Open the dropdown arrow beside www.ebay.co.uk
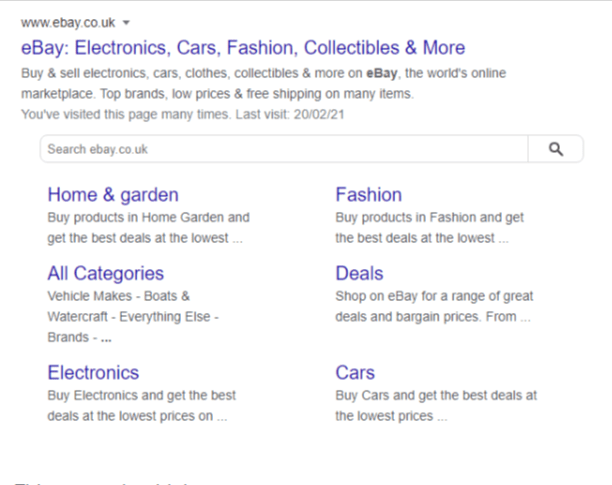Viewport: 612px width, 485px height. click(126, 23)
